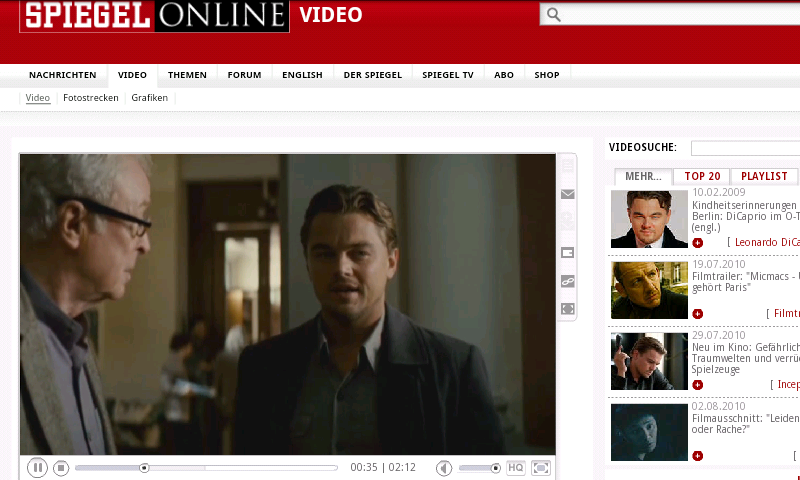The image size is (800, 480).
Task: Click the 29.07.2010 date text
Action: [x=718, y=335]
